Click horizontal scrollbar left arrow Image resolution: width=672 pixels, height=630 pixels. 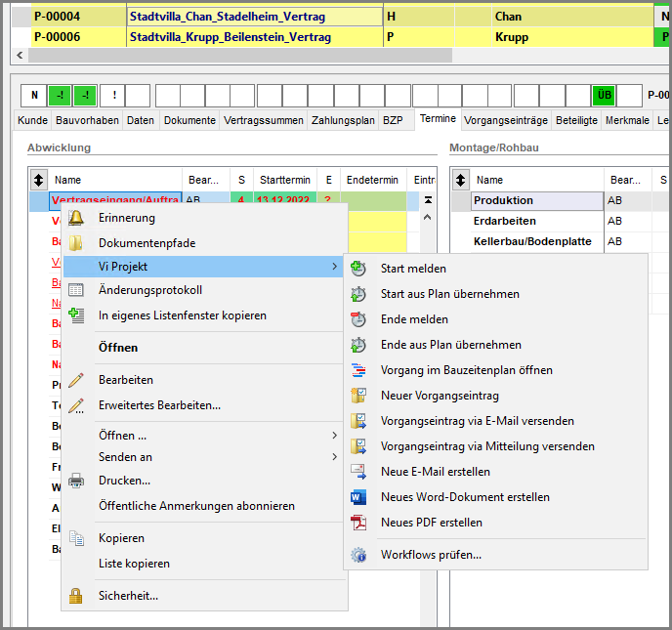[20, 56]
